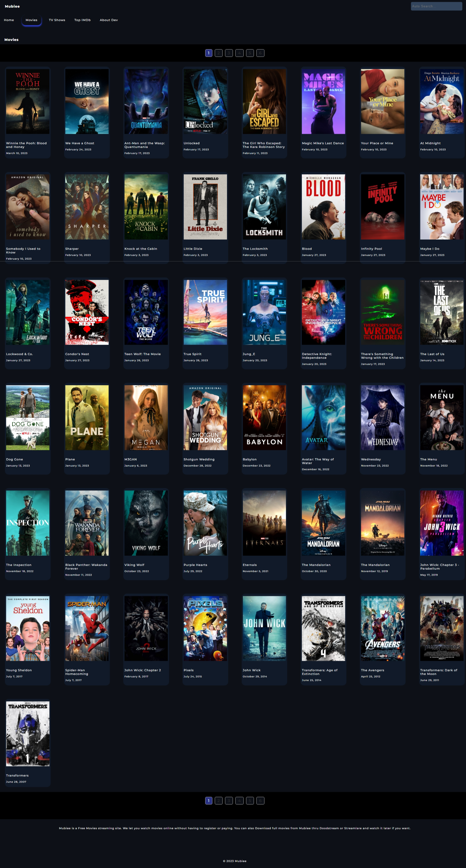The height and width of the screenshot is (868, 466).
Task: Open the Maybe I Do poster
Action: pos(442,207)
